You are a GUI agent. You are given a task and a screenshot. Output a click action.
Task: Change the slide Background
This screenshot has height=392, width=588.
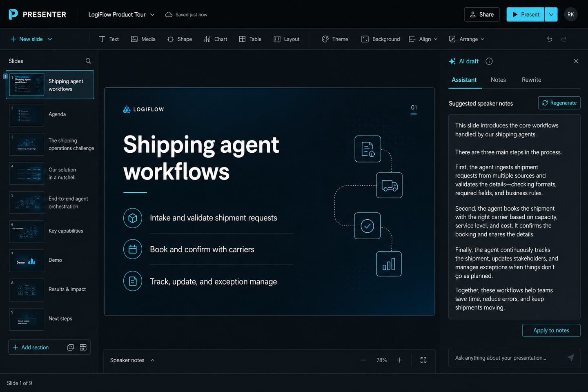click(x=381, y=39)
